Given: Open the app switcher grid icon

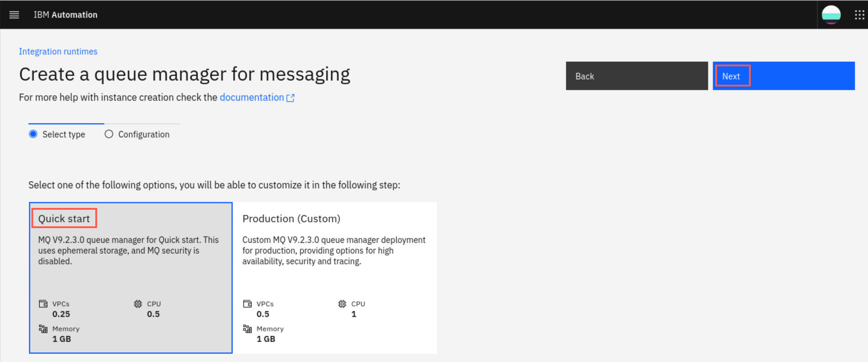Looking at the screenshot, I should 859,15.
